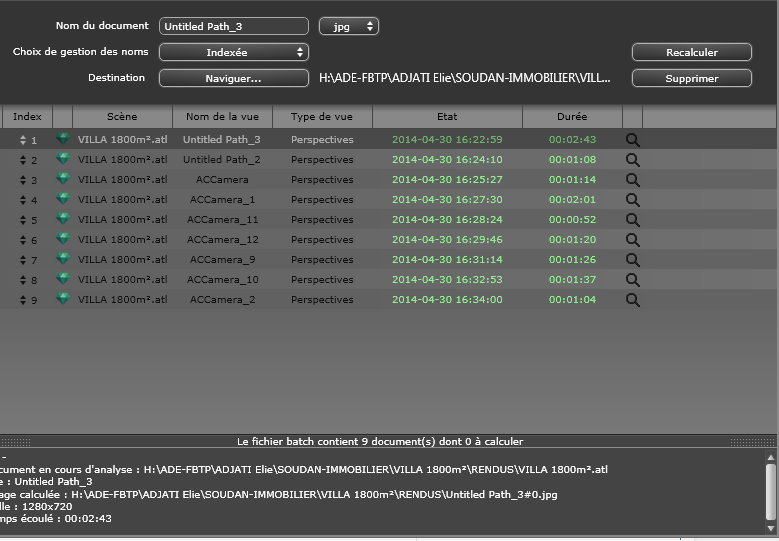Screen dimensions: 779x541
Task: Click reorder arrows for index 9
Action: click(x=23, y=300)
